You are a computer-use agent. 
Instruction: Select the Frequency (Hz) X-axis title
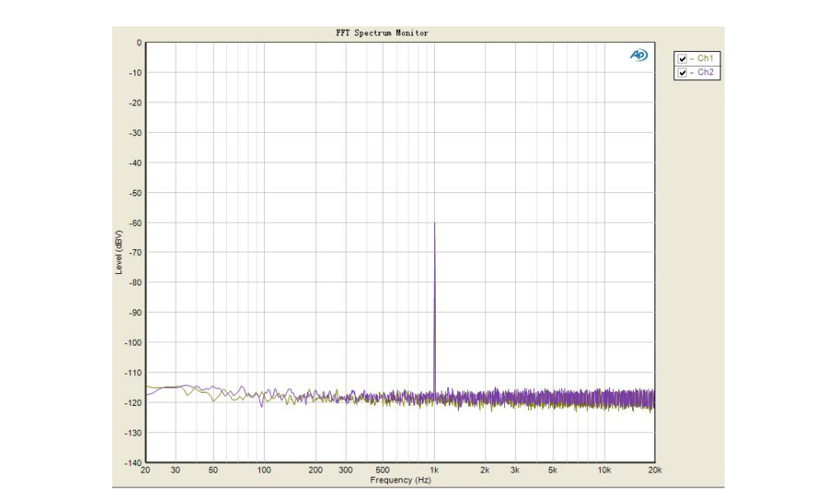[x=400, y=480]
